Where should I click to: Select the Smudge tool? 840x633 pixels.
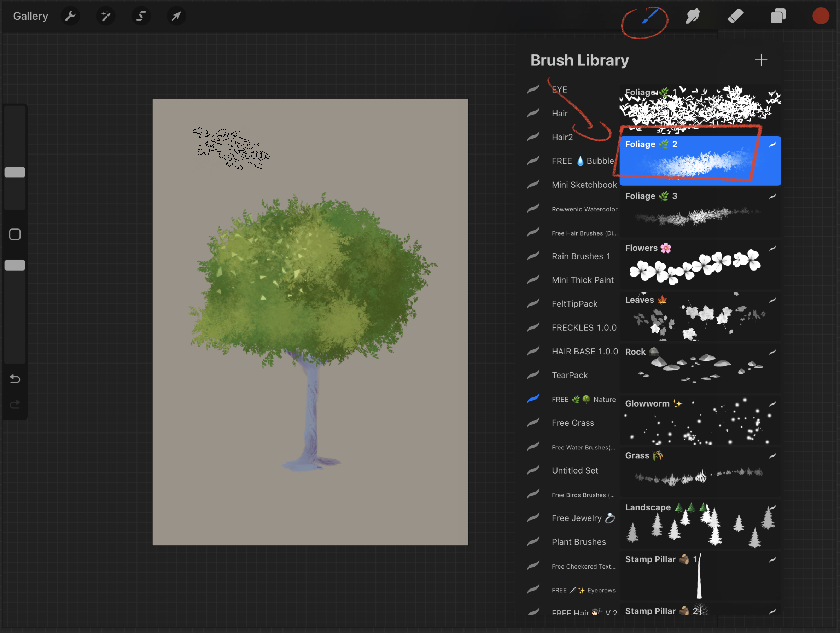click(x=692, y=16)
